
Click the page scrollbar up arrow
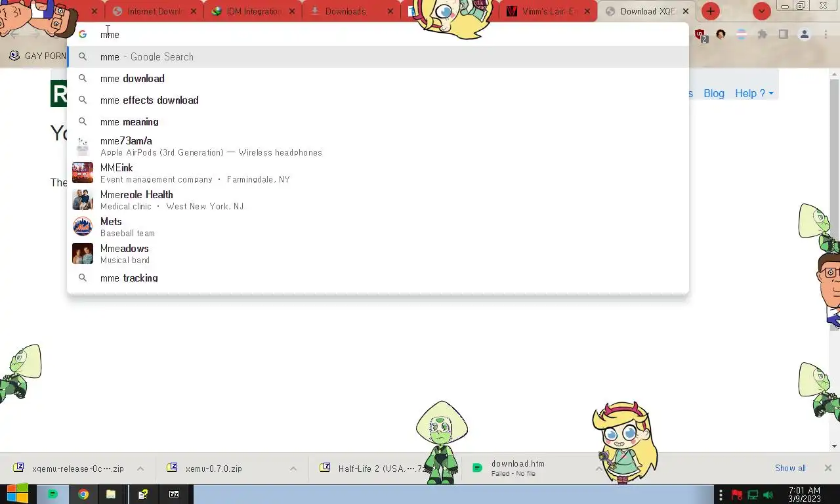pyautogui.click(x=835, y=74)
